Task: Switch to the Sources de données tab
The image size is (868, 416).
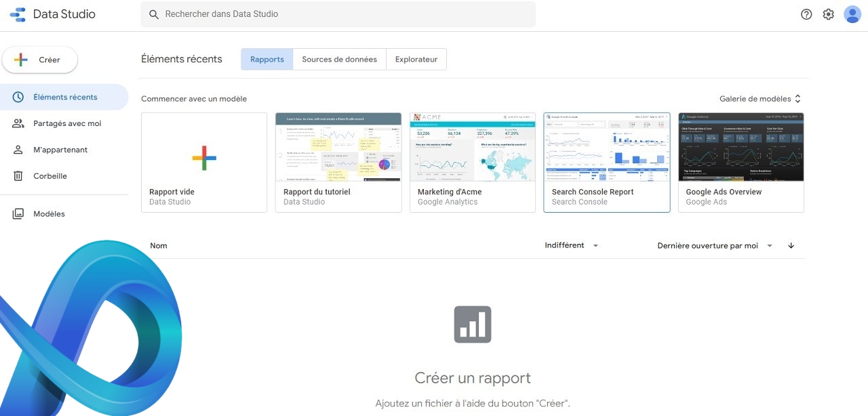Action: (x=340, y=59)
